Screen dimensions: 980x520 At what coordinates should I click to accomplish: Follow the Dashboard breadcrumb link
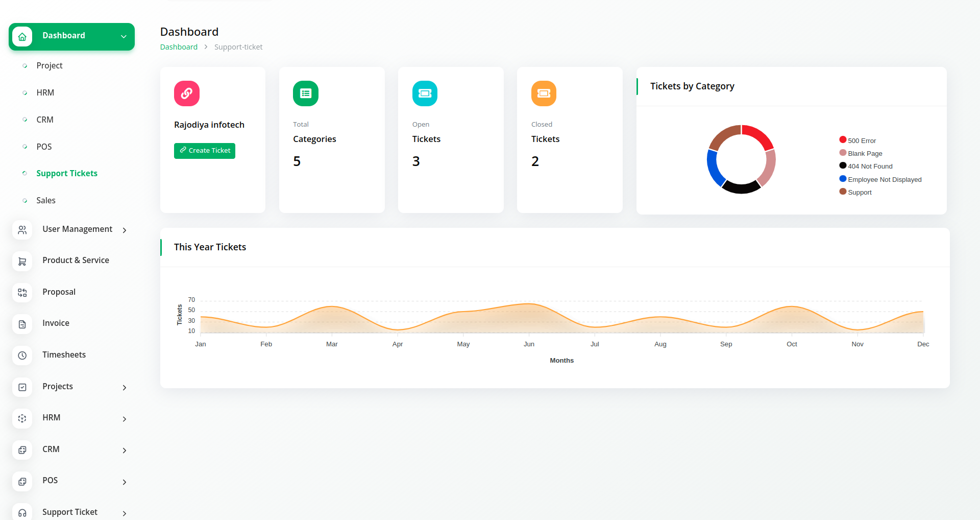pyautogui.click(x=179, y=47)
